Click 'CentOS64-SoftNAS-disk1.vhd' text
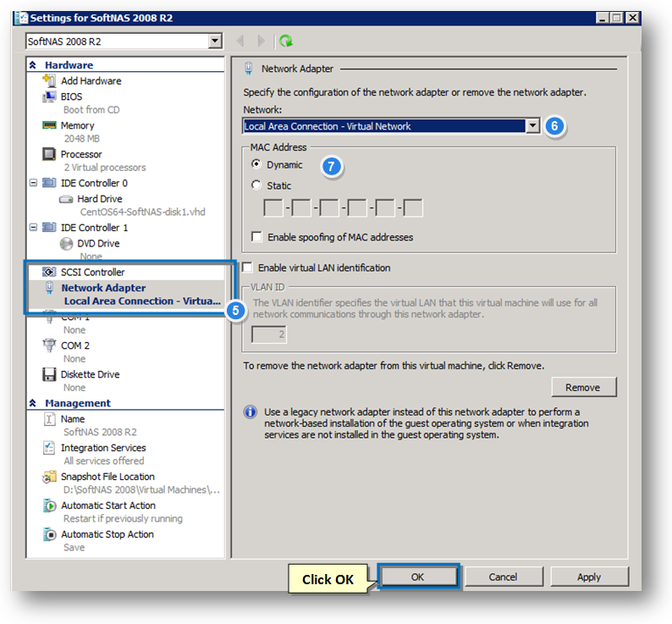The width and height of the screenshot is (672, 624). click(143, 212)
